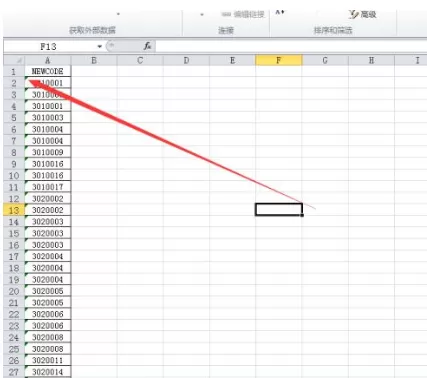This screenshot has height=378, width=427.
Task: Click cell containing 3020014
Action: pyautogui.click(x=48, y=372)
